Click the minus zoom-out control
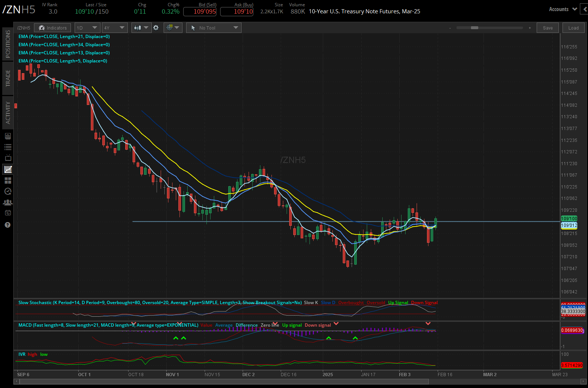 pos(450,28)
